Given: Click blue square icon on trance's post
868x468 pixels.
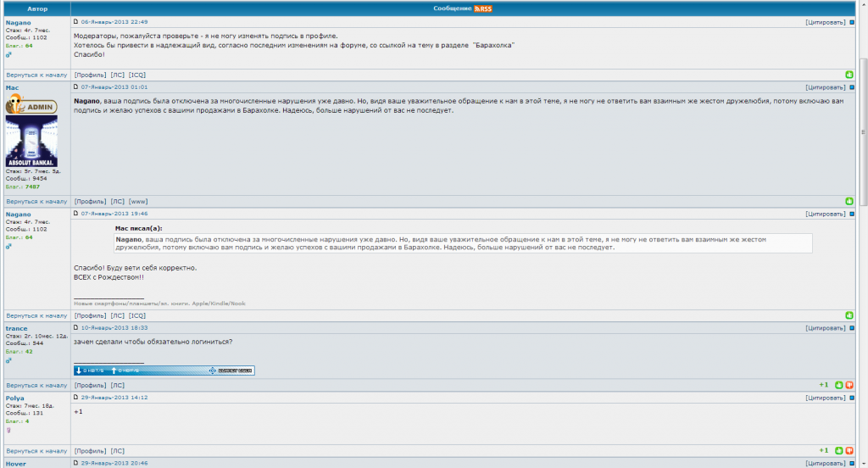Looking at the screenshot, I should [x=852, y=328].
